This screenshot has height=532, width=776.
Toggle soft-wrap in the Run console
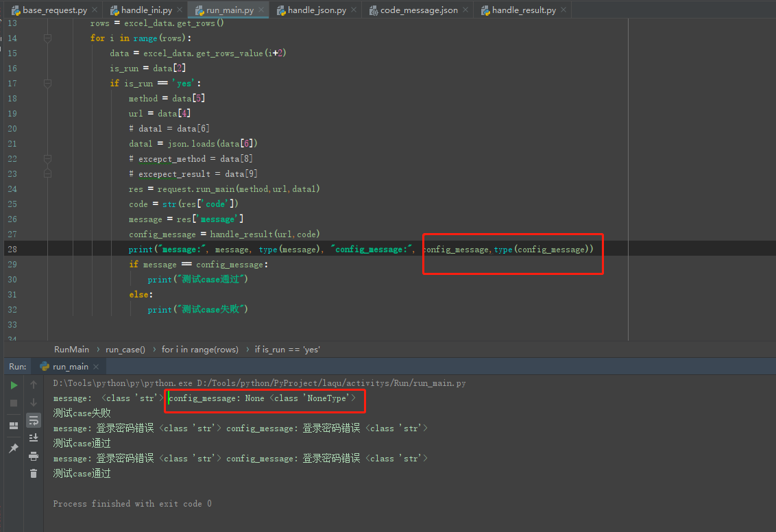point(34,421)
